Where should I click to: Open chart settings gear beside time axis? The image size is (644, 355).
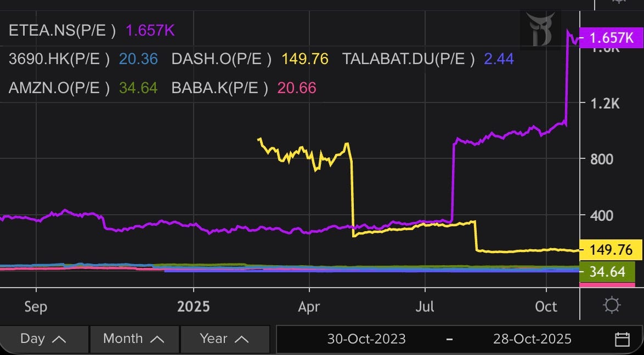pyautogui.click(x=612, y=306)
